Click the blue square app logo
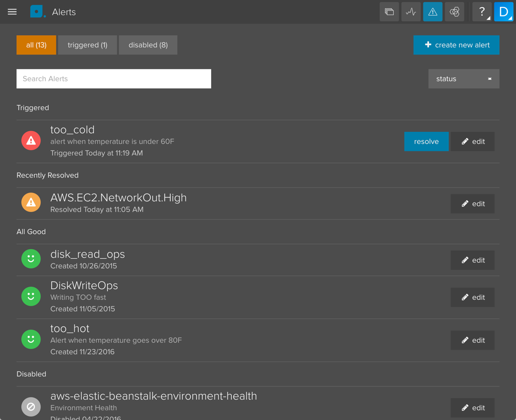 click(x=37, y=12)
